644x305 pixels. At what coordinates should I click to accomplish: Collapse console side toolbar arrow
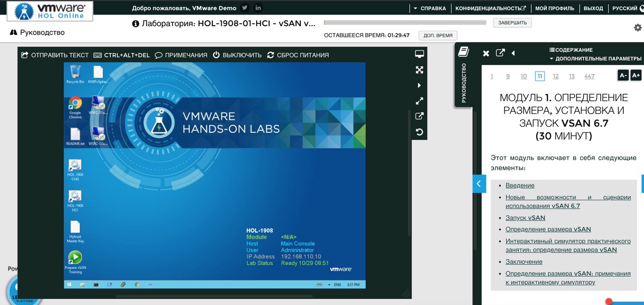click(419, 86)
